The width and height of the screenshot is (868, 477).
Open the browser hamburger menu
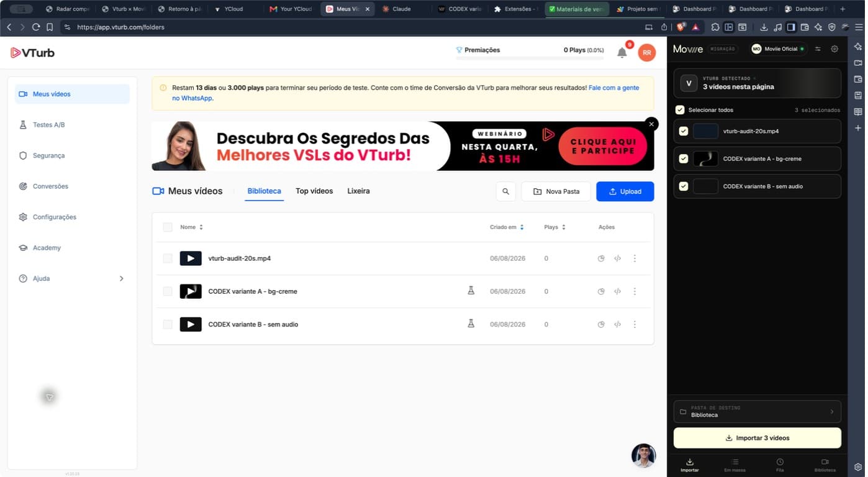tap(859, 27)
